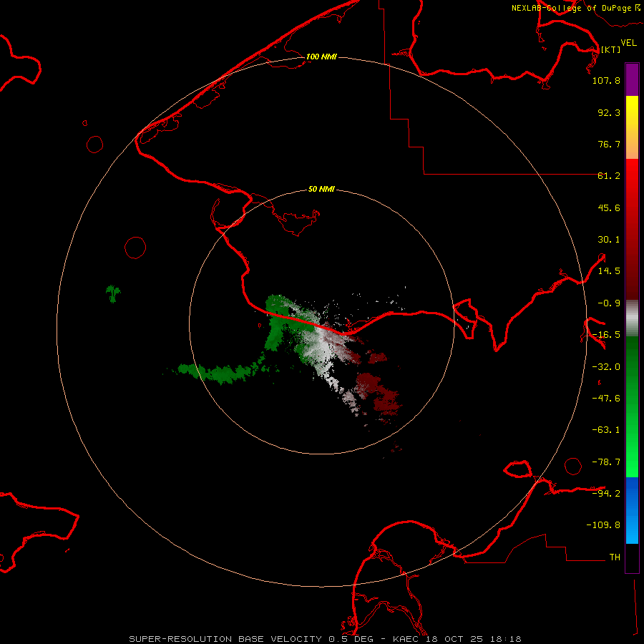Select the 45.6 scale value
The width and height of the screenshot is (644, 644).
tap(609, 208)
